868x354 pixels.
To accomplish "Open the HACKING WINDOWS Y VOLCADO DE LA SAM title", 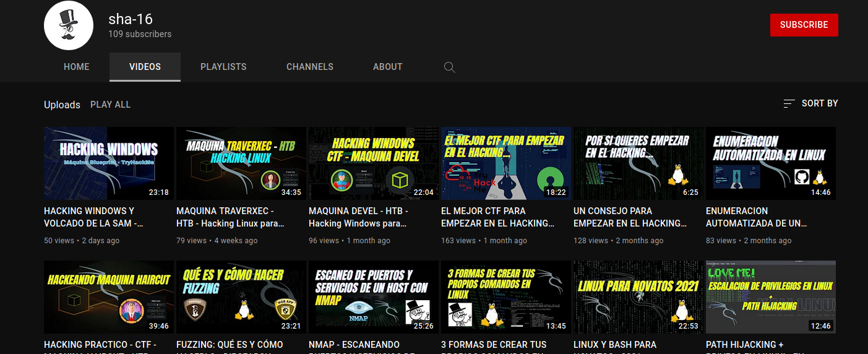I will click(94, 217).
